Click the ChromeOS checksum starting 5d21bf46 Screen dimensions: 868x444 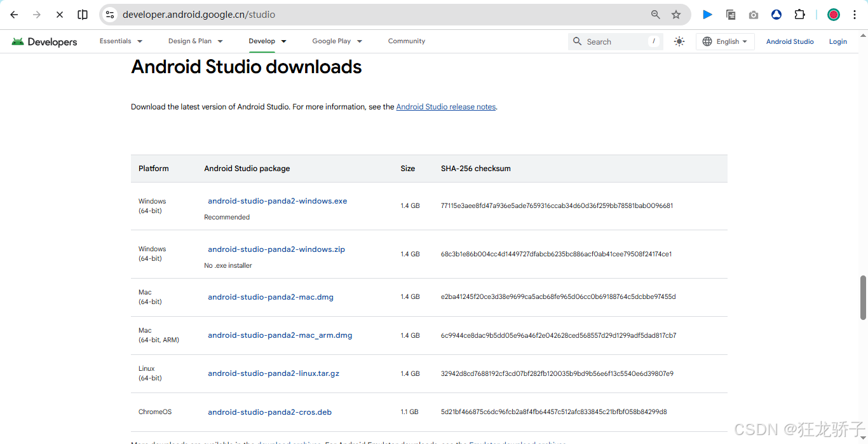(x=554, y=412)
